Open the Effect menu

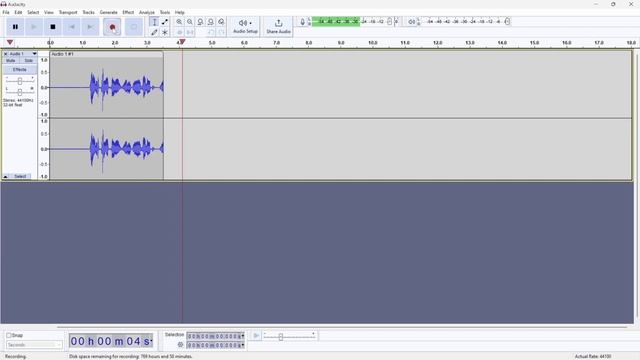point(128,12)
